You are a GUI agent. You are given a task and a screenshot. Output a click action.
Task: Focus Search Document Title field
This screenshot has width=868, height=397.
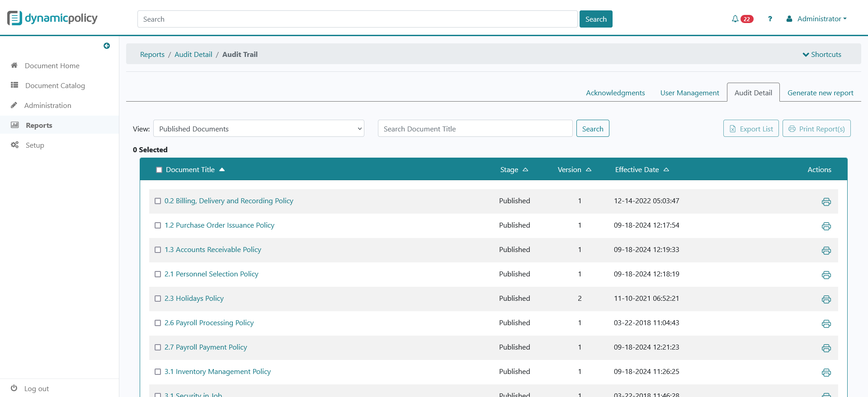475,129
